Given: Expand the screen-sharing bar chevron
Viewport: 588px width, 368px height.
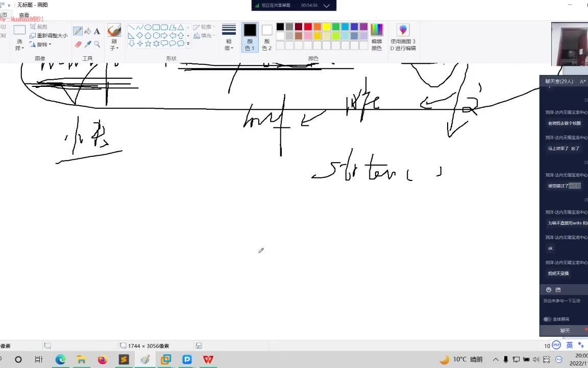Looking at the screenshot, I should [326, 6].
